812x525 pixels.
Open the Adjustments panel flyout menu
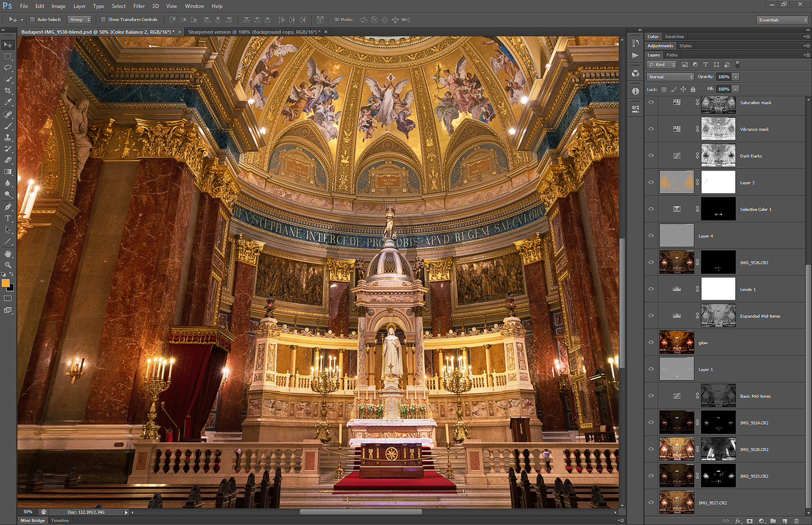point(806,45)
